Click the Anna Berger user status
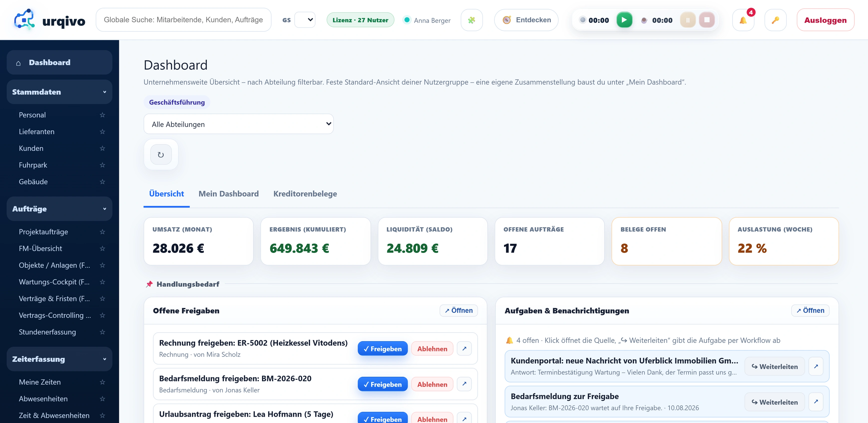The image size is (868, 423). [427, 20]
